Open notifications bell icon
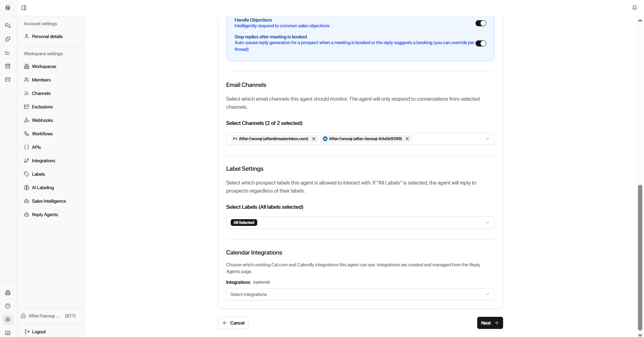The height and width of the screenshot is (337, 644). (634, 8)
